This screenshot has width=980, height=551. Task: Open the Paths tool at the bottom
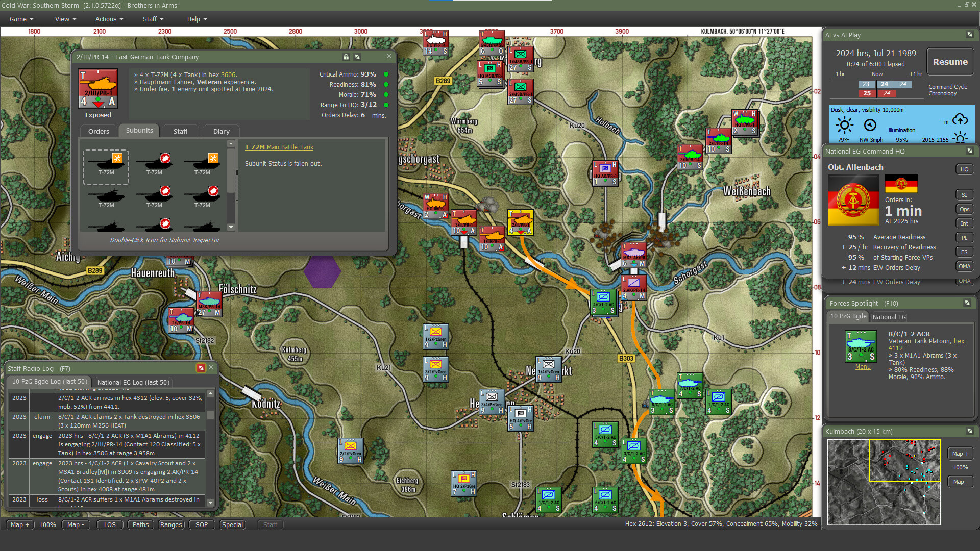140,524
